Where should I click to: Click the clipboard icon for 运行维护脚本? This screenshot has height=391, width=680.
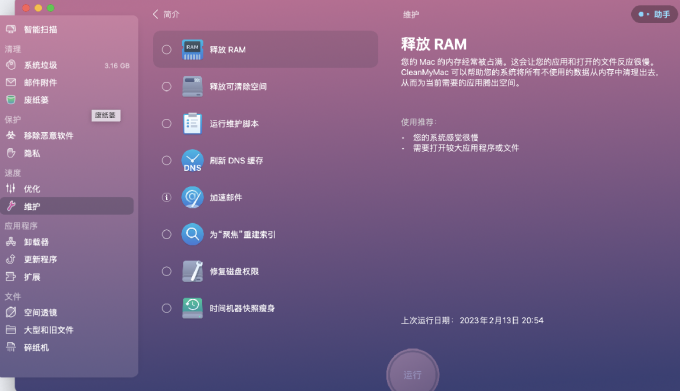192,124
